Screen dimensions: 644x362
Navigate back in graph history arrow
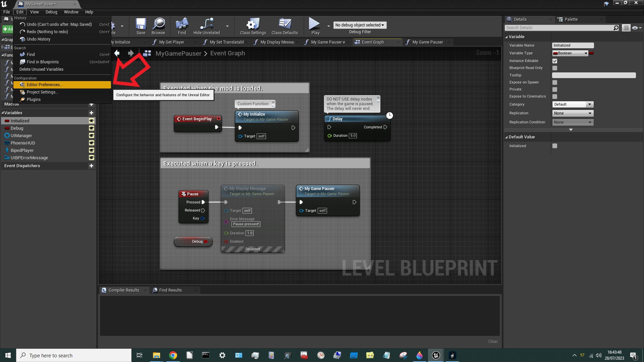pyautogui.click(x=117, y=53)
